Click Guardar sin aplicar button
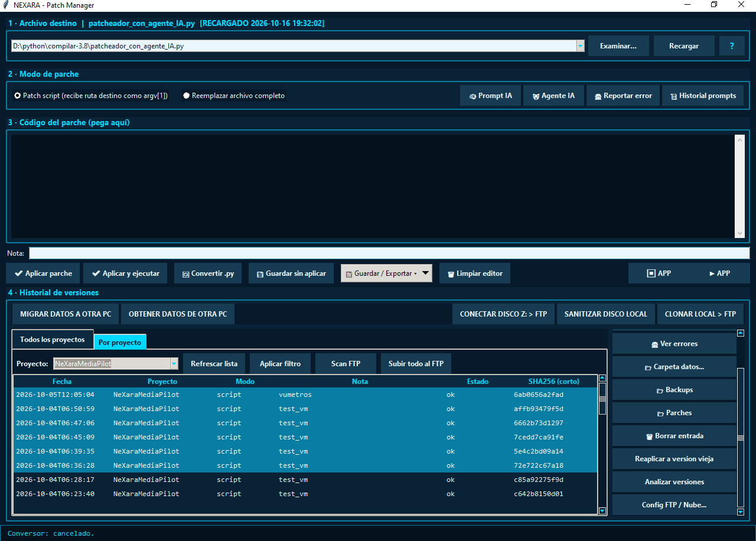Image resolution: width=756 pixels, height=541 pixels. [291, 273]
